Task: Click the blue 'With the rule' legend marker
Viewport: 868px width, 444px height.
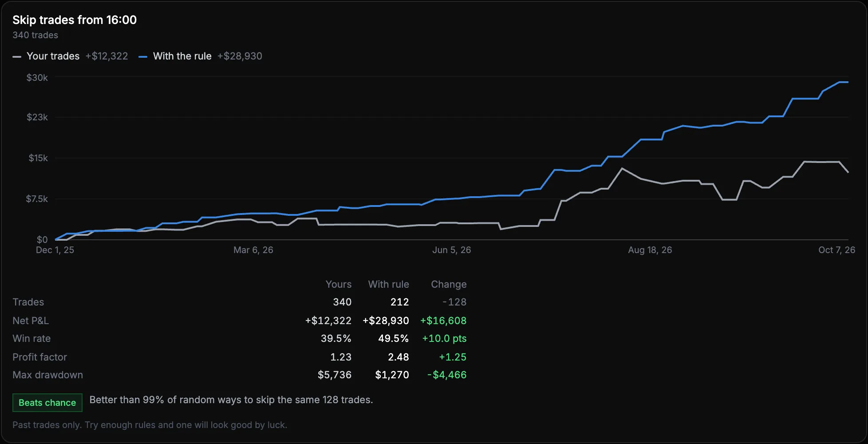Action: coord(143,57)
